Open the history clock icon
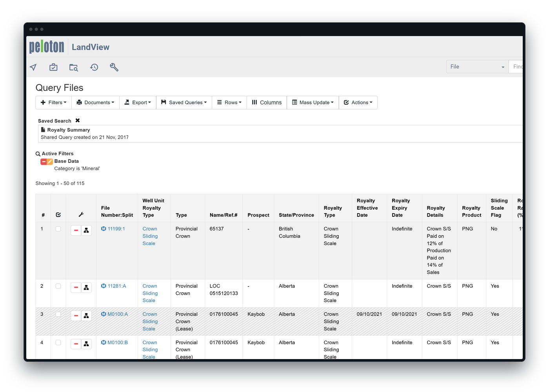The width and height of the screenshot is (549, 392). click(x=94, y=67)
